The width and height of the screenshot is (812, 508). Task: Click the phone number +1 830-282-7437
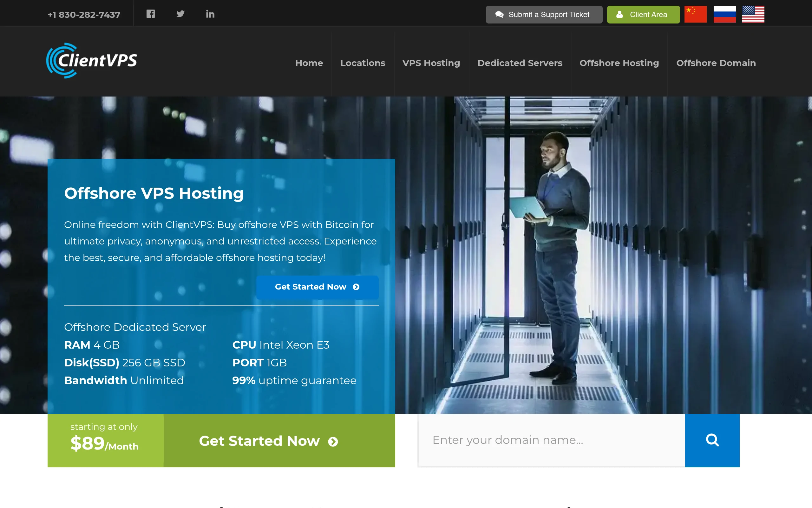84,15
